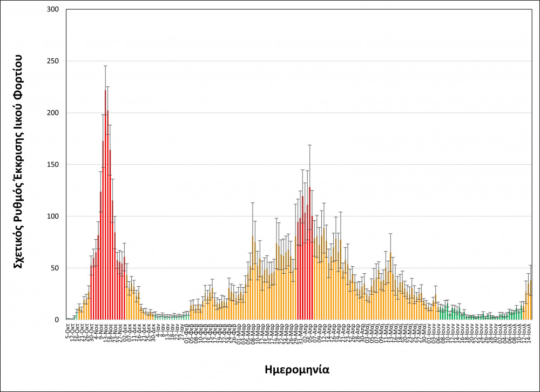Select the 200 value on the vertical axis
Screen dimensions: 540x392
52,113
